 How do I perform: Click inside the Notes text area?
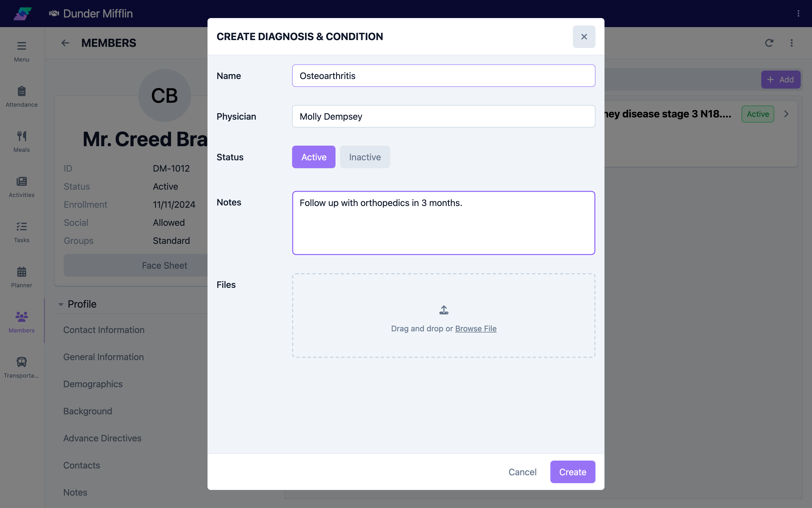[443, 223]
